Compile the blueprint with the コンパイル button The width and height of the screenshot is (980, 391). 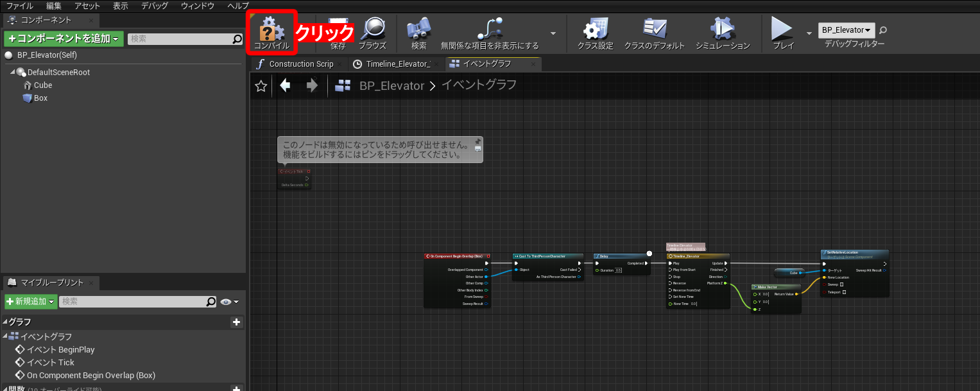(271, 33)
